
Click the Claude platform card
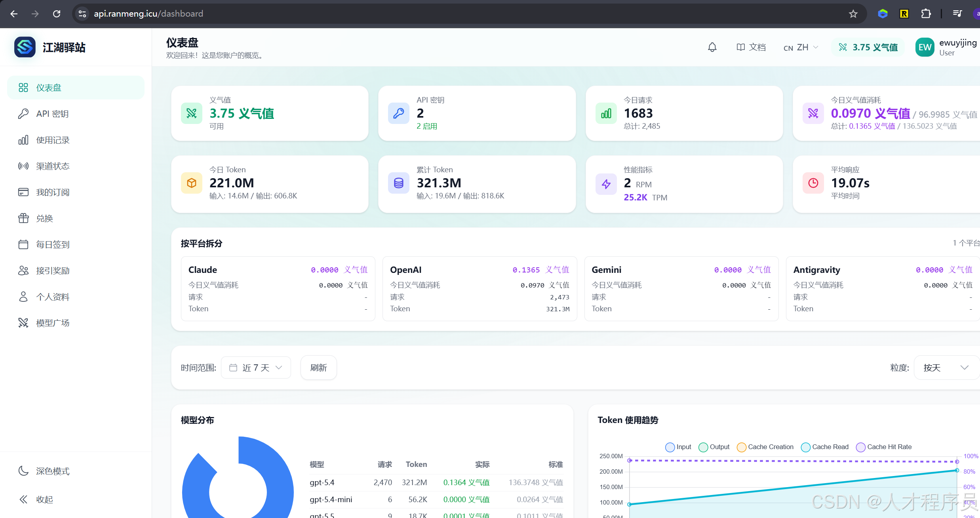[x=278, y=289]
